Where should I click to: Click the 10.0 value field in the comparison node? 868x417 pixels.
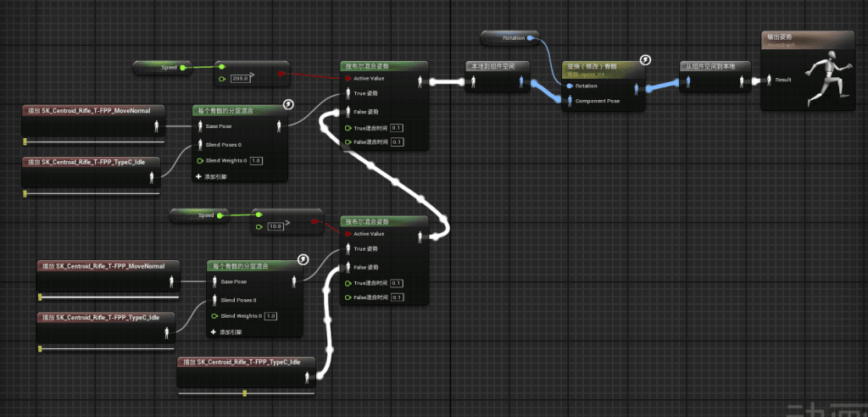coord(274,226)
